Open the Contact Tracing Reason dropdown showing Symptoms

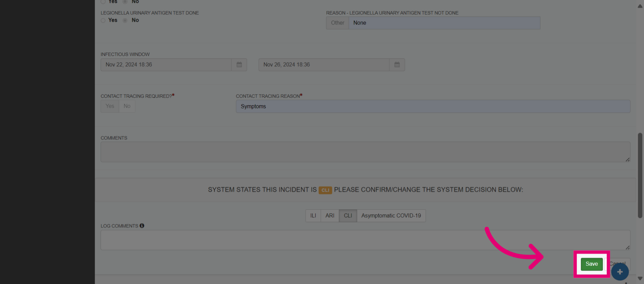tap(433, 106)
